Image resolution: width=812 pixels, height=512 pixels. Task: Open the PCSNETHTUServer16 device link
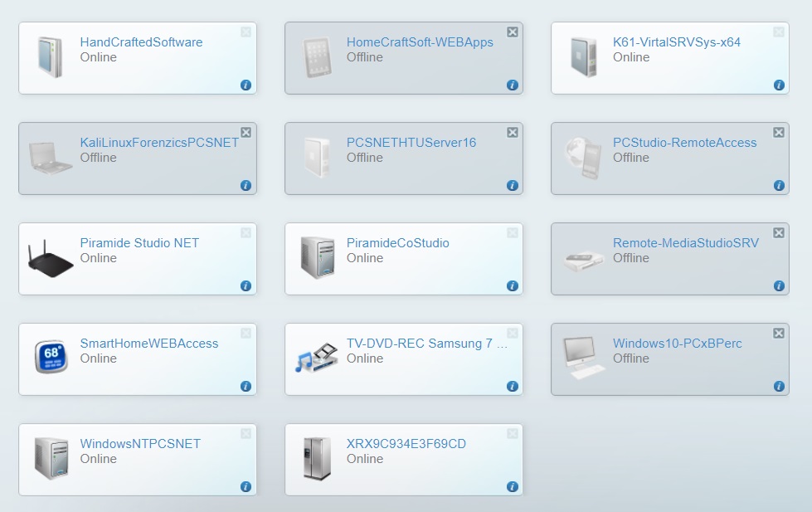point(411,143)
